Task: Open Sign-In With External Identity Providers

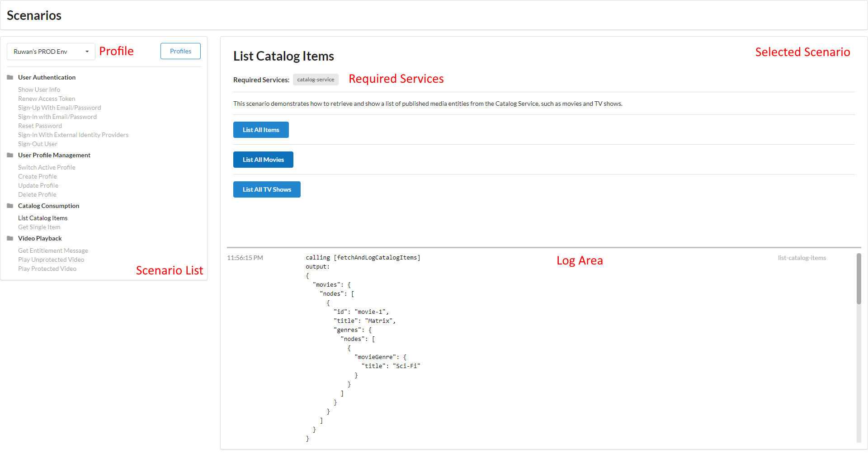Action: coord(73,135)
